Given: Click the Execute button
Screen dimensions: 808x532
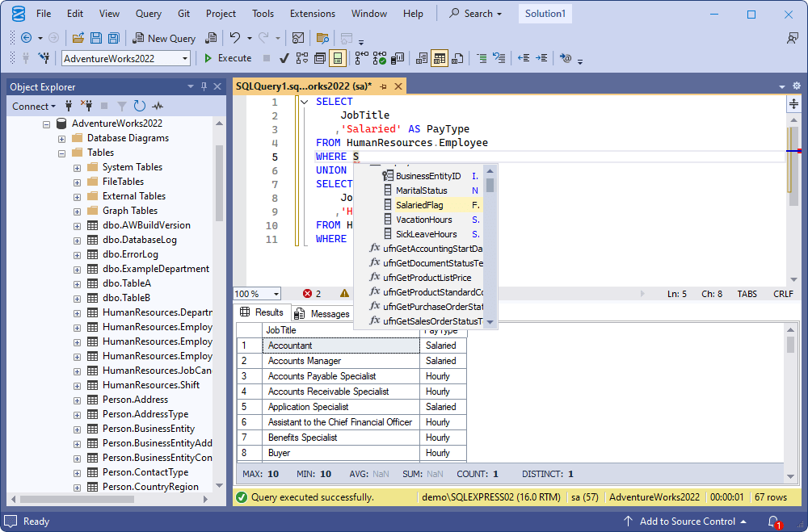Looking at the screenshot, I should [227, 57].
